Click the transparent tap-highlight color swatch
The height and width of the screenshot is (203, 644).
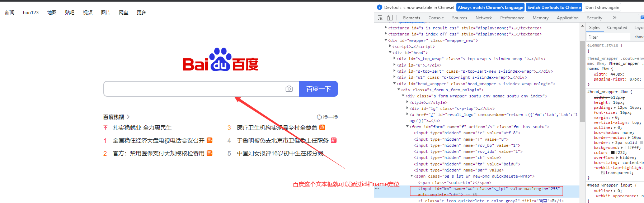pyautogui.click(x=603, y=173)
